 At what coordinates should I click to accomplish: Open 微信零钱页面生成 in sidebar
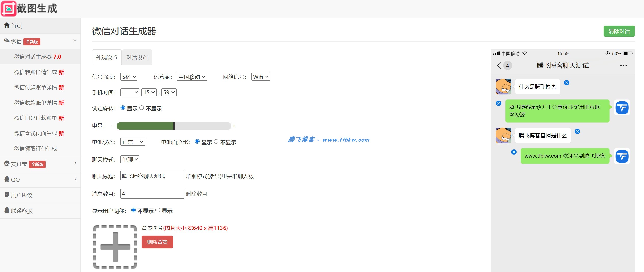click(x=40, y=133)
